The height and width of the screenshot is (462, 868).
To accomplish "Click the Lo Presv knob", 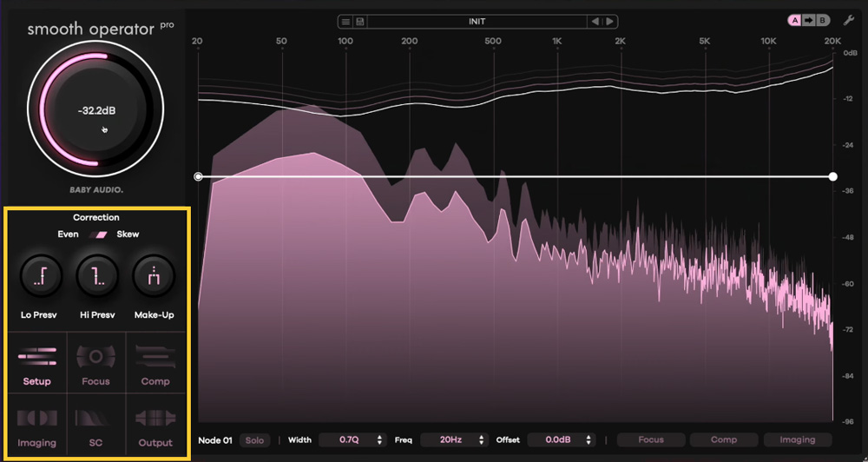I will [x=41, y=276].
